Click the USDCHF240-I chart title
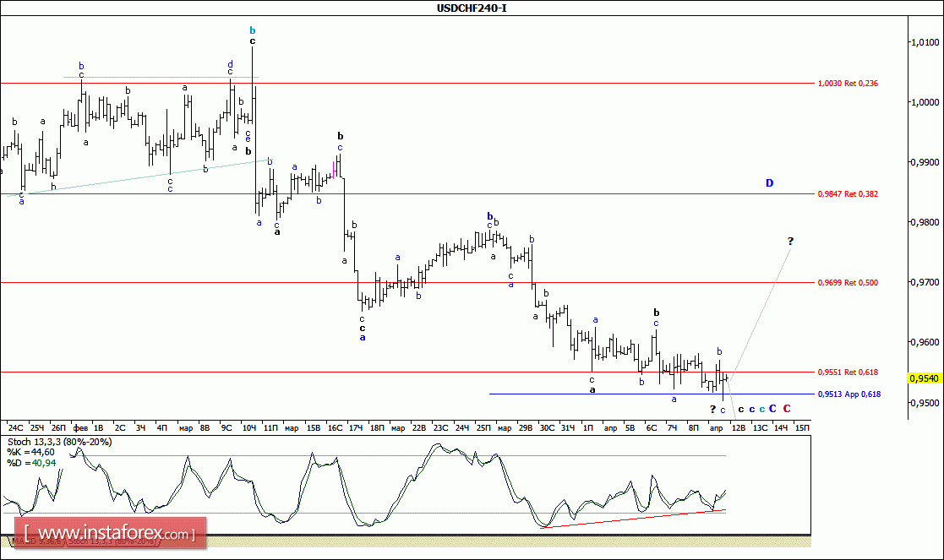944x560 pixels. [472, 8]
